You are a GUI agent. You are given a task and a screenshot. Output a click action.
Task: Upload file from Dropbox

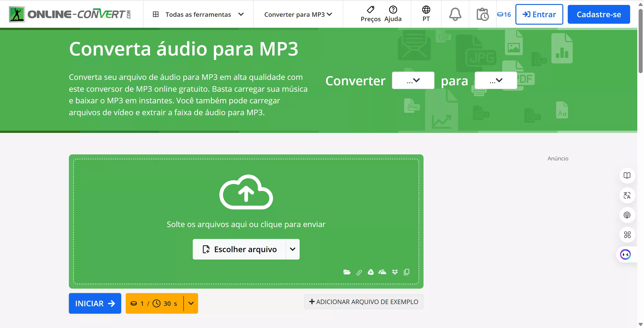[x=395, y=272]
